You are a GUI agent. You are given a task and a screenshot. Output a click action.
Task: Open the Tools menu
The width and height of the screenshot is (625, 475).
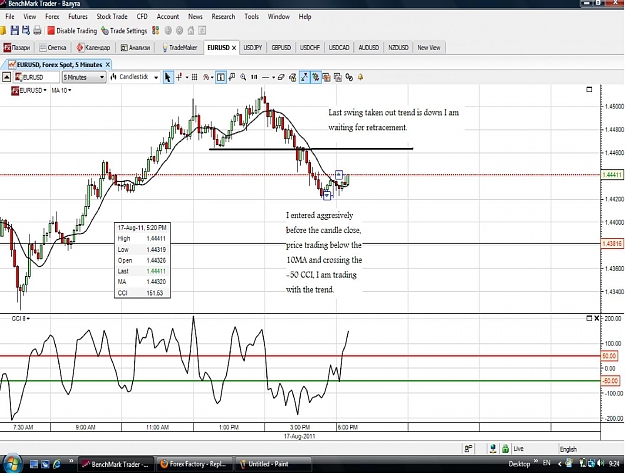coord(252,16)
